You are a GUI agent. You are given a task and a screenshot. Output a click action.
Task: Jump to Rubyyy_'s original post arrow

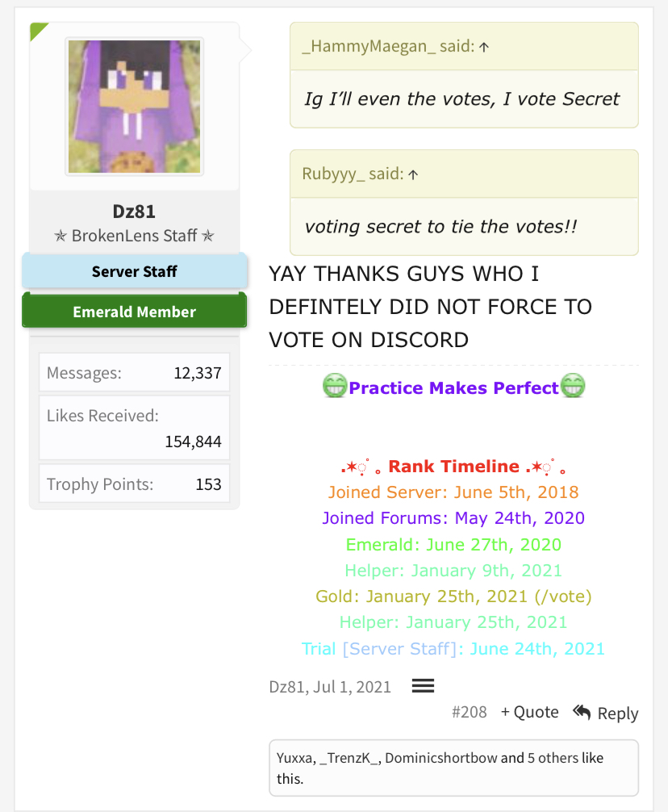pyautogui.click(x=413, y=174)
